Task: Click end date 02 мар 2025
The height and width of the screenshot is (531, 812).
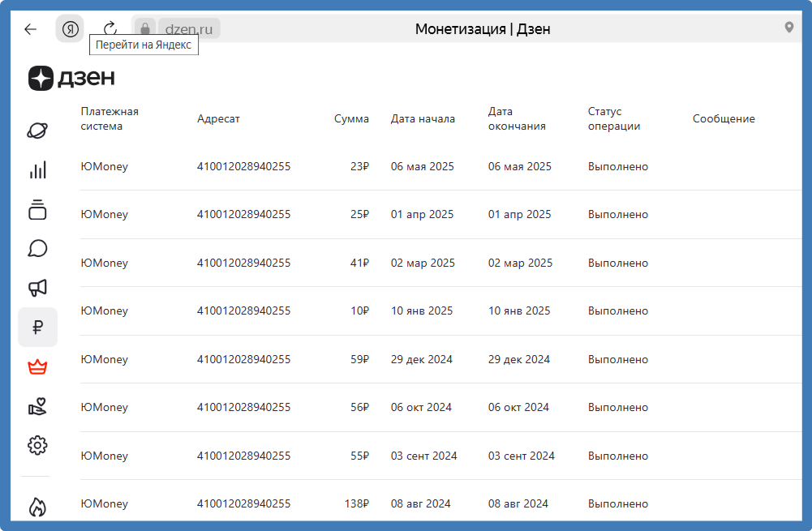Action: [x=520, y=263]
